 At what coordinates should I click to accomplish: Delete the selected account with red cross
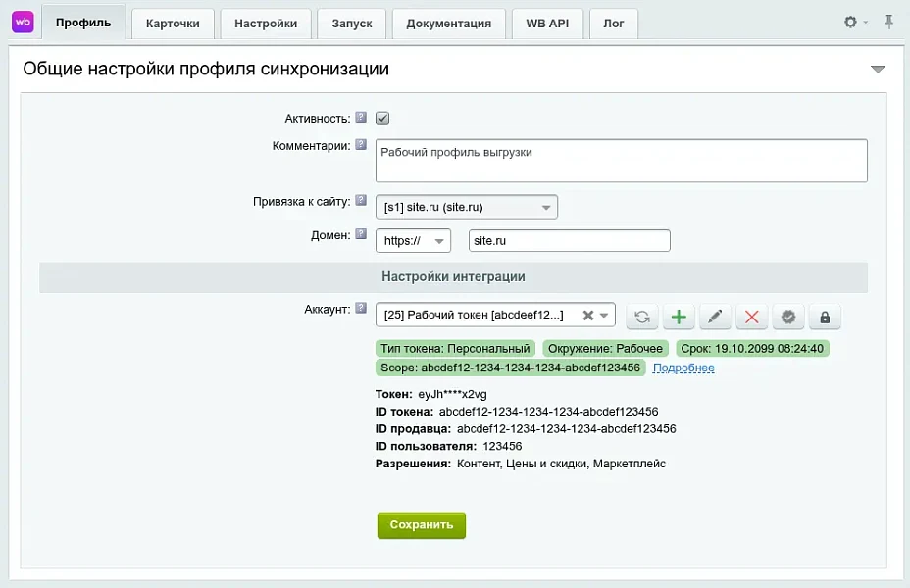pyautogui.click(x=751, y=317)
